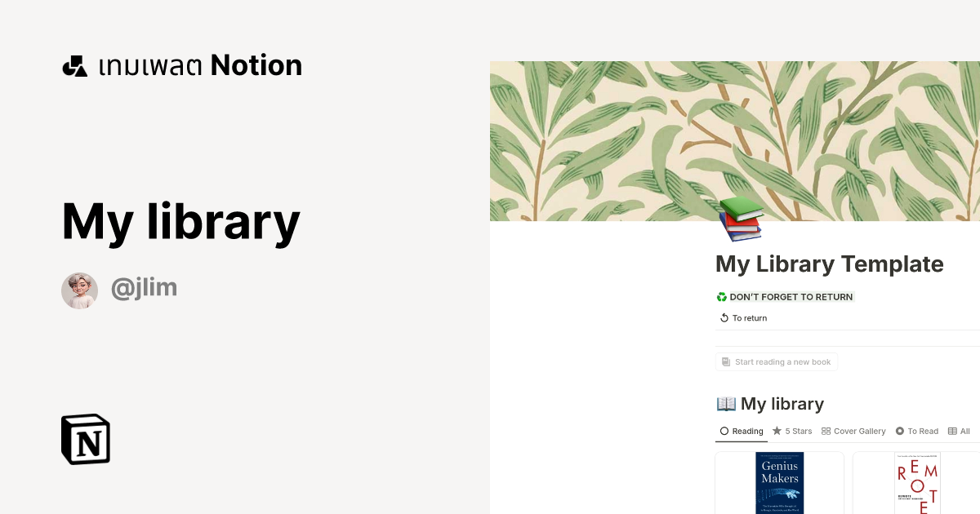
Task: Click the Genius Makers book cover thumbnail
Action: click(780, 483)
